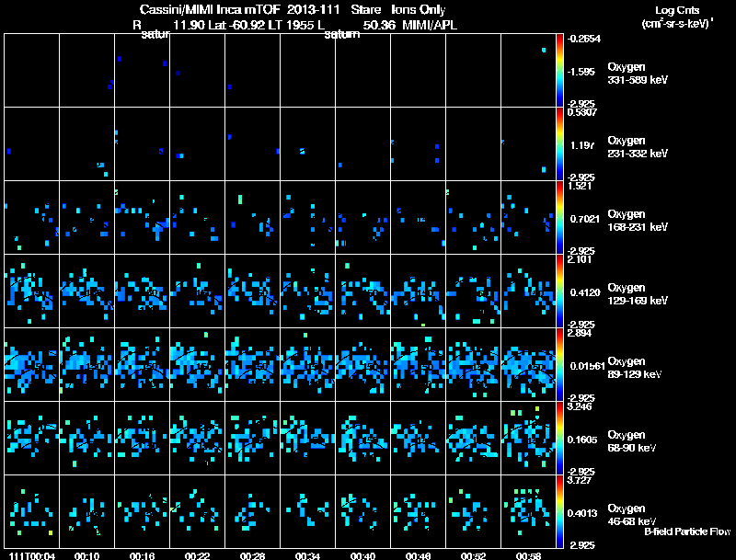736x560 pixels.
Task: Open the first 89-129 keV image panel
Action: tap(32, 364)
